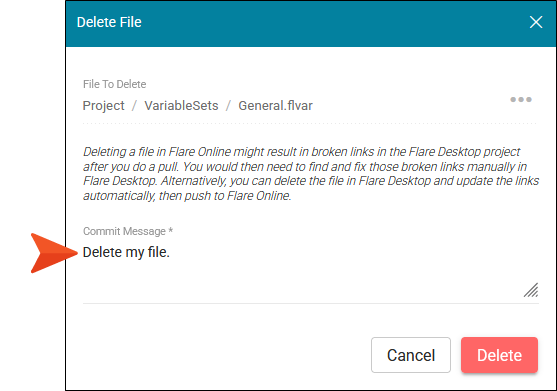Click the Delete File title text
The height and width of the screenshot is (391, 557).
coord(109,22)
